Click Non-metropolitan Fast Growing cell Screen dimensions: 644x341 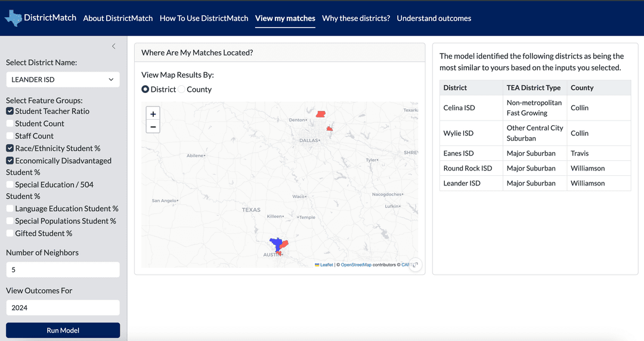pos(535,108)
